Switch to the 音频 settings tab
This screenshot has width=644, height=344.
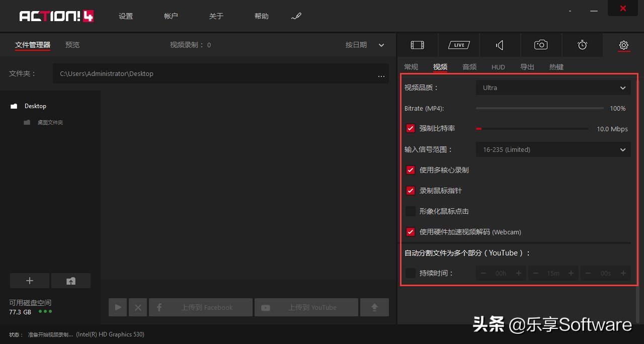(x=469, y=67)
